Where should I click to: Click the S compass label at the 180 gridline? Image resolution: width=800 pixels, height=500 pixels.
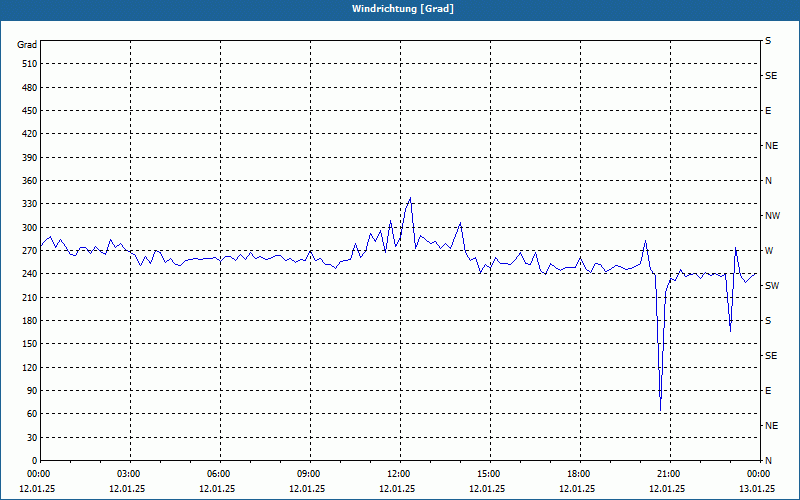point(768,321)
